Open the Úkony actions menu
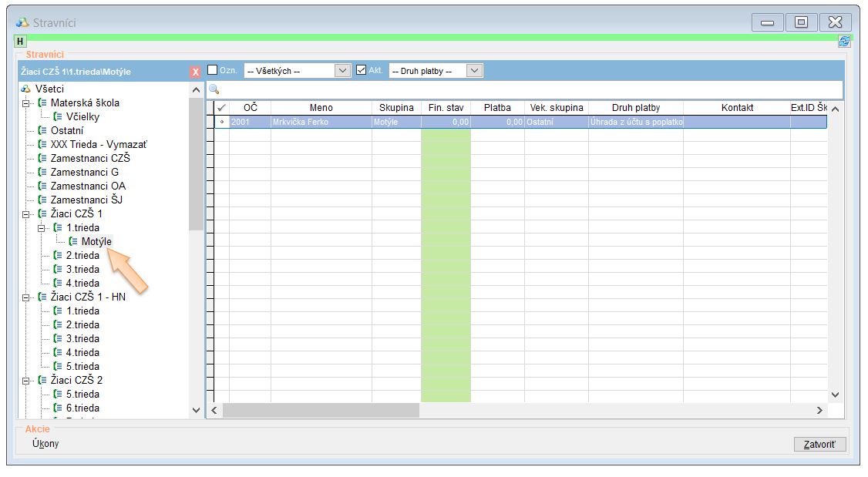This screenshot has height=477, width=868. point(45,444)
